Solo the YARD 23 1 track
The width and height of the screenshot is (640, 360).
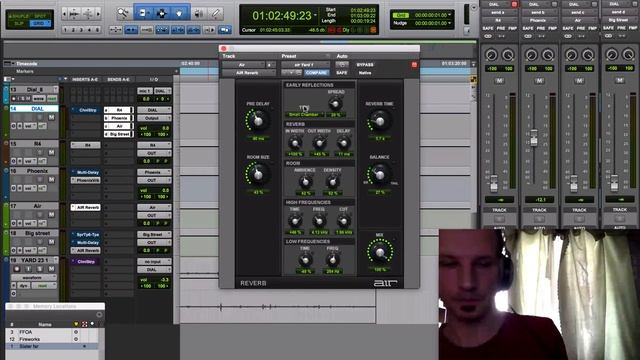pyautogui.click(x=40, y=269)
